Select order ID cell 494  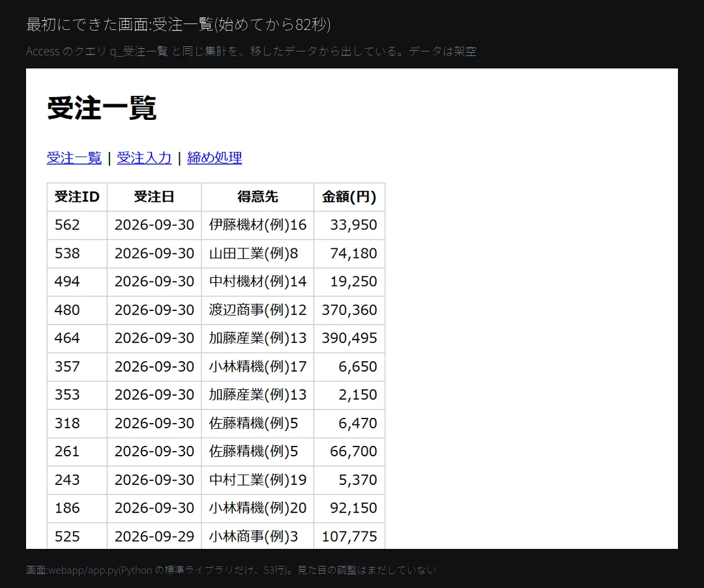point(77,282)
